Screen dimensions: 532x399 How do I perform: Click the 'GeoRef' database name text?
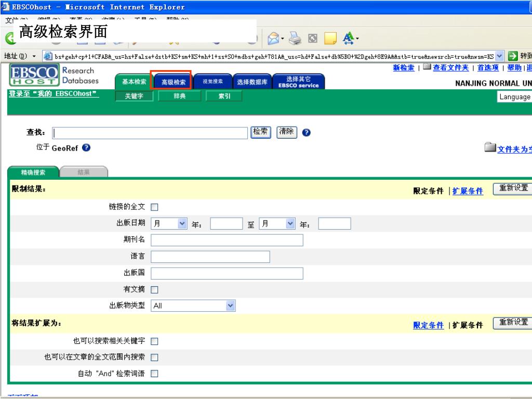coord(65,148)
